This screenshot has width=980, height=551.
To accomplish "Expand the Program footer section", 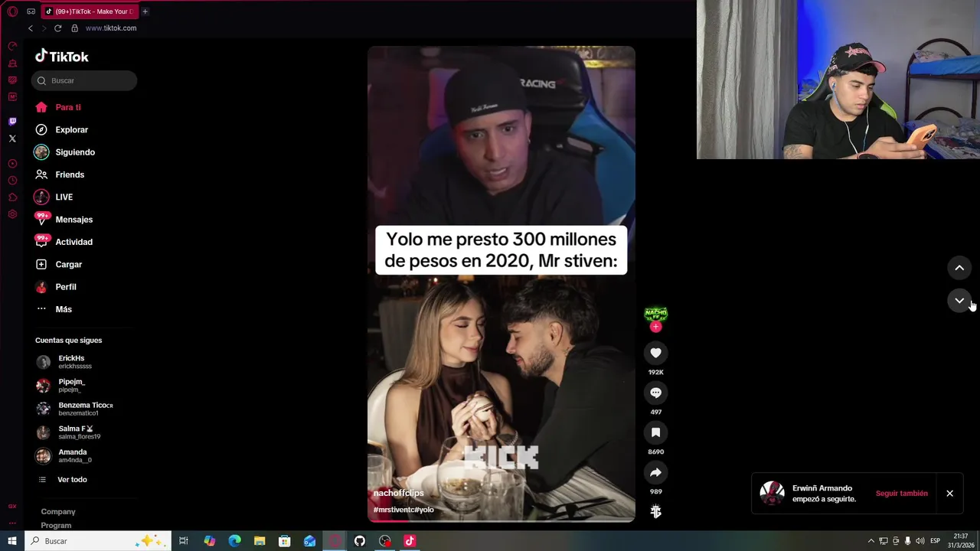I will point(56,525).
